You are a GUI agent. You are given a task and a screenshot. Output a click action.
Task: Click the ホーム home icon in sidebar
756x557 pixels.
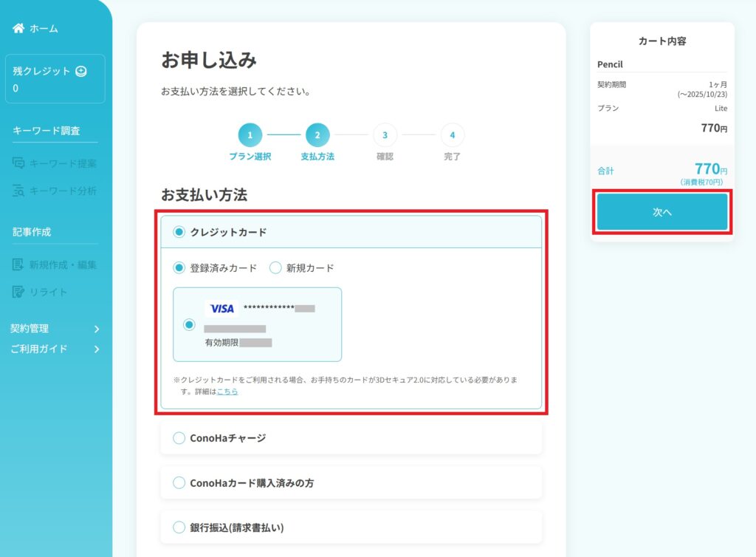click(x=18, y=28)
